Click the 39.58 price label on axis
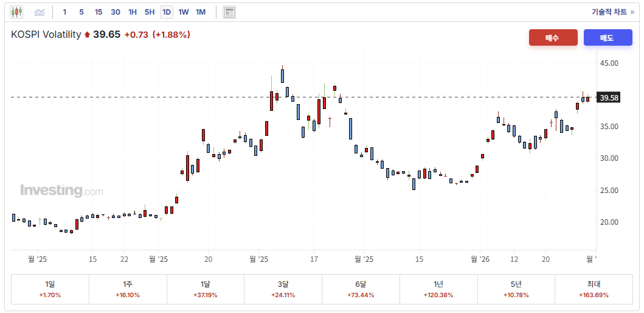 [x=608, y=98]
